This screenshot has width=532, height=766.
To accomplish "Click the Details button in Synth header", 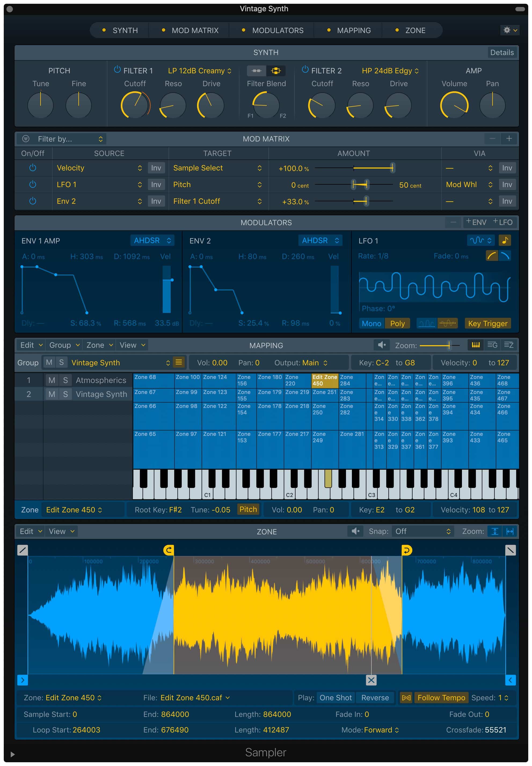I will pos(502,52).
